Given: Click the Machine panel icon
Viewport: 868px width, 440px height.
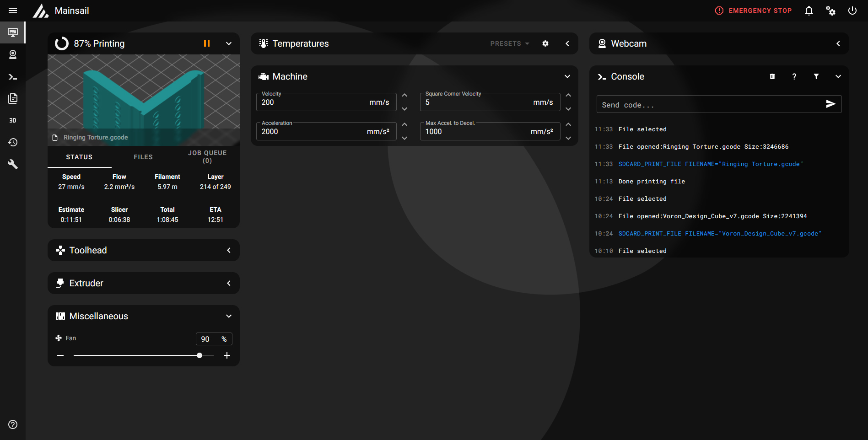Looking at the screenshot, I should pos(264,76).
